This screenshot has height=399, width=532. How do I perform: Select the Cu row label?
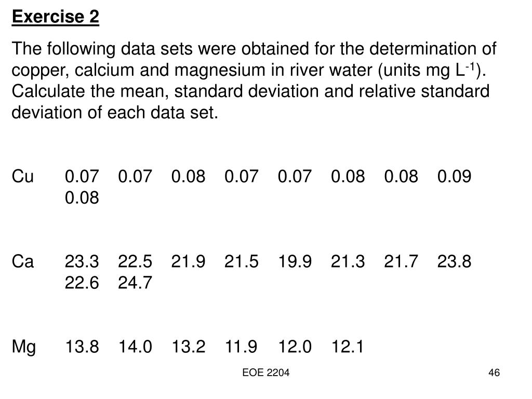[23, 176]
